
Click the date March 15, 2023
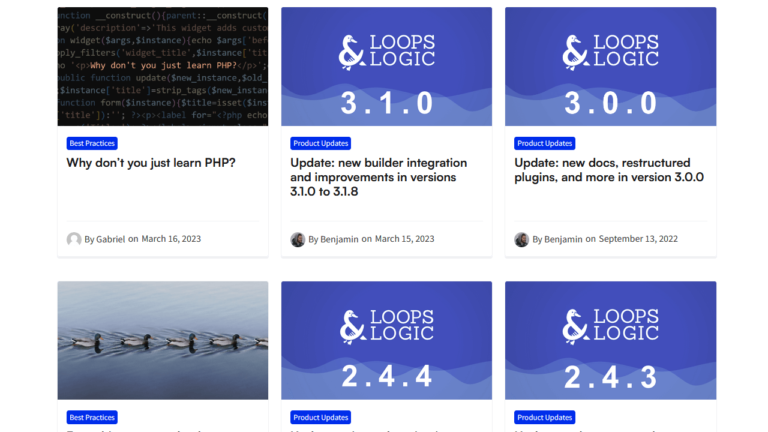coord(405,239)
